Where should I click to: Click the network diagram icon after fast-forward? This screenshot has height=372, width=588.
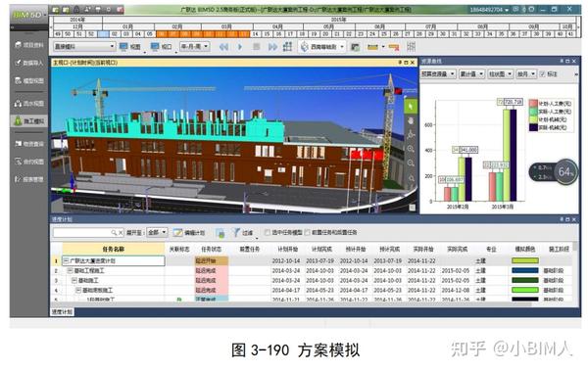click(x=287, y=46)
